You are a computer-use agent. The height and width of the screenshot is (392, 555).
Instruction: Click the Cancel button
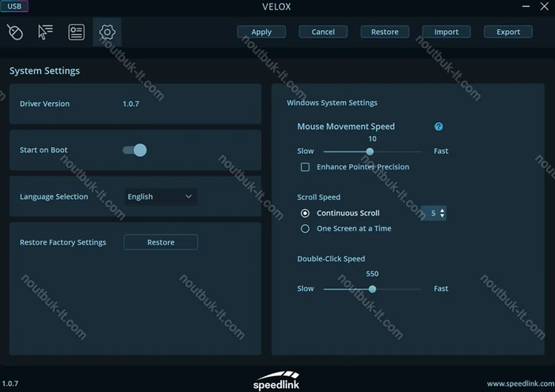pyautogui.click(x=323, y=32)
